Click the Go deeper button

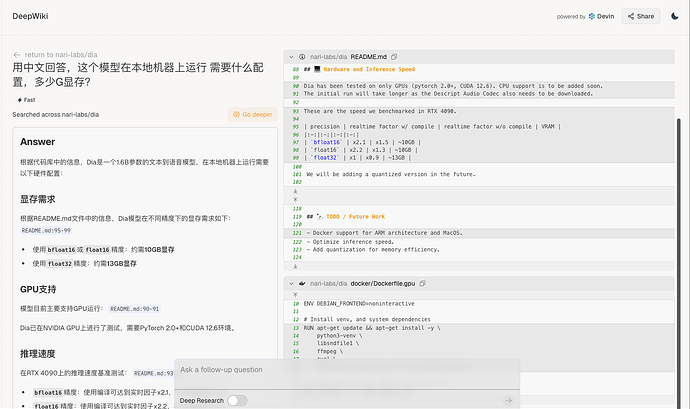[253, 114]
